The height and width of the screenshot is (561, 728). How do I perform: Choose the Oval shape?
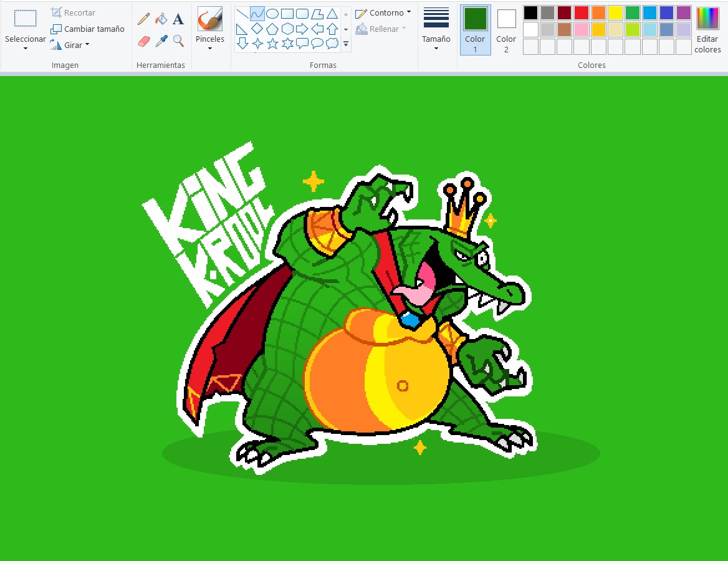pyautogui.click(x=272, y=14)
